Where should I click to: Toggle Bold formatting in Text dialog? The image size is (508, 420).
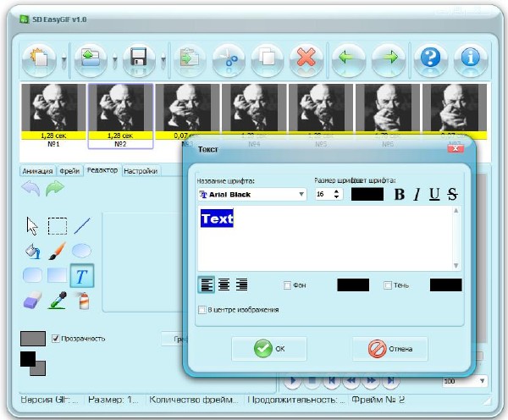click(x=400, y=195)
